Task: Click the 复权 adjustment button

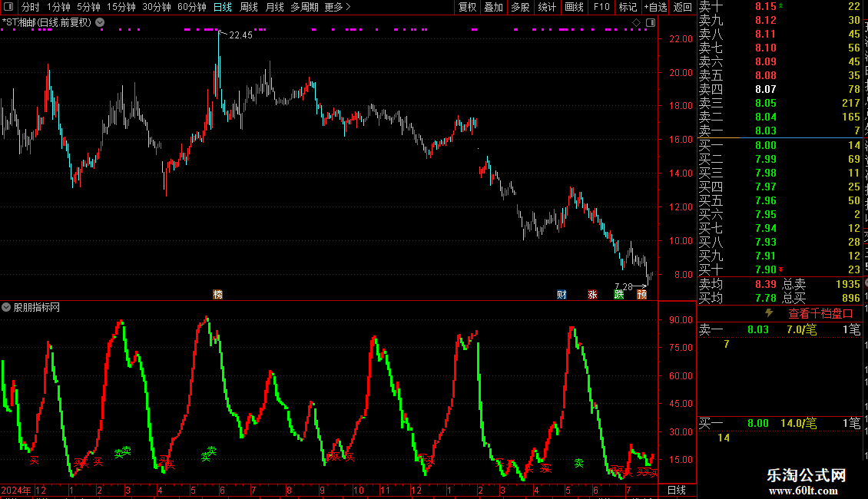Action: [467, 7]
